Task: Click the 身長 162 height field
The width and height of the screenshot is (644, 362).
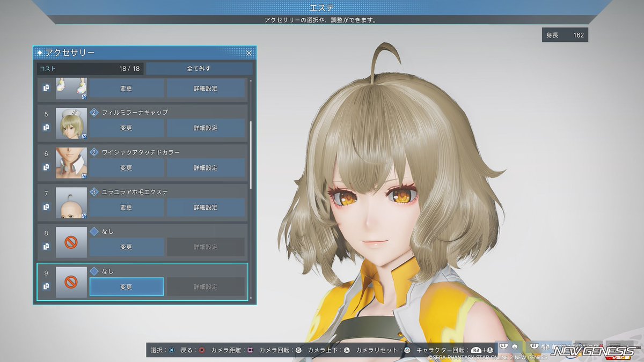Action: click(565, 34)
